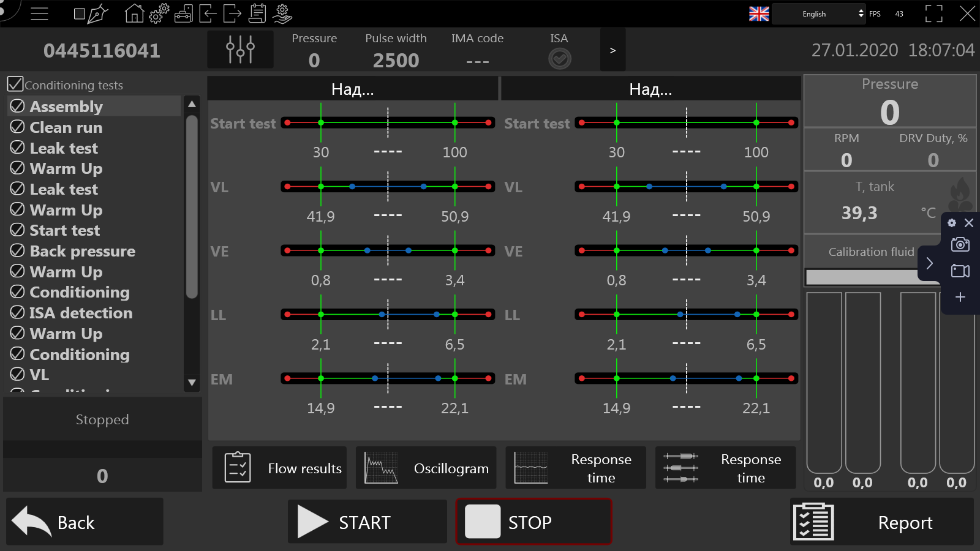The height and width of the screenshot is (551, 980).
Task: Expand the floating capture panel chevron
Action: click(929, 263)
